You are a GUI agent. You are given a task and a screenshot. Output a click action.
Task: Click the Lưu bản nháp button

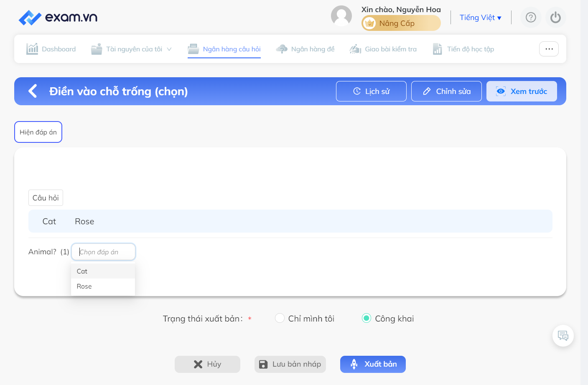[x=290, y=364]
